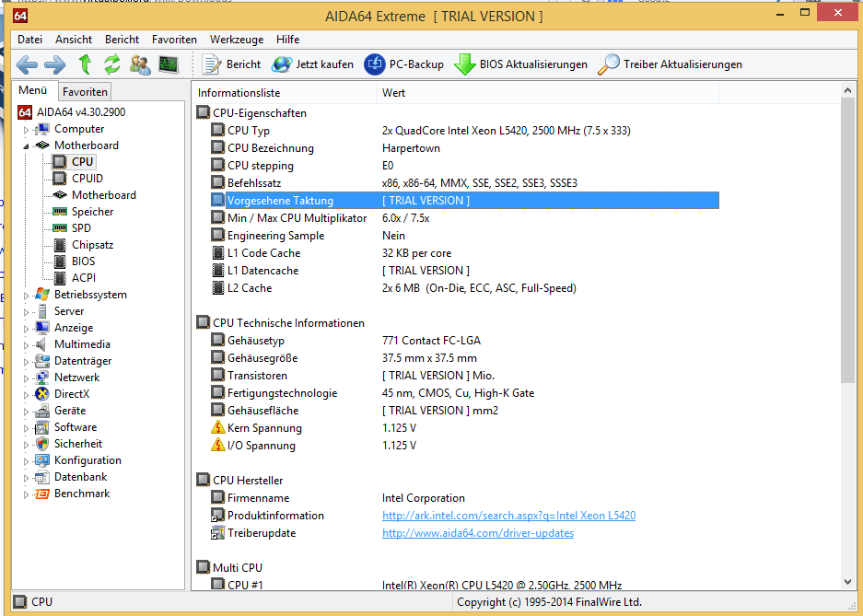
Task: Click the Geräte tree icon
Action: (x=41, y=411)
